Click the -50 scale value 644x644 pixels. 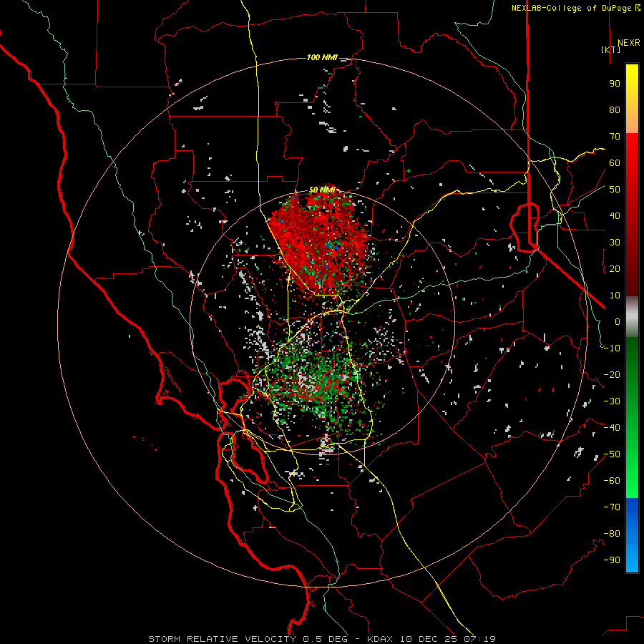pyautogui.click(x=612, y=454)
